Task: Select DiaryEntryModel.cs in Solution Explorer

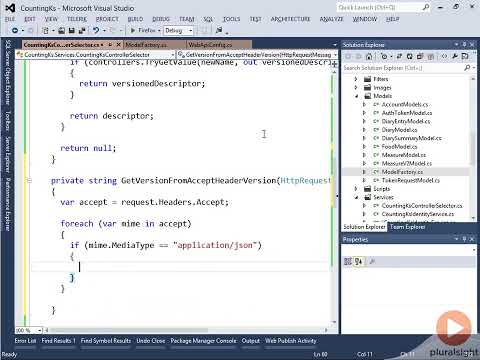Action: pyautogui.click(x=406, y=121)
